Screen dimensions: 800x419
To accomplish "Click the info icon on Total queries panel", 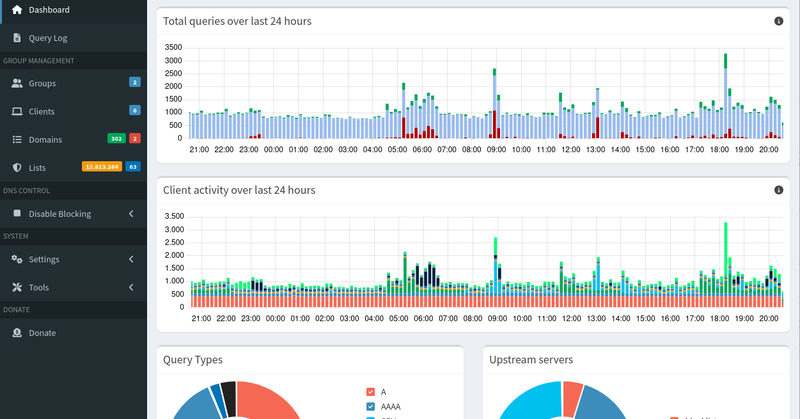I will [779, 21].
